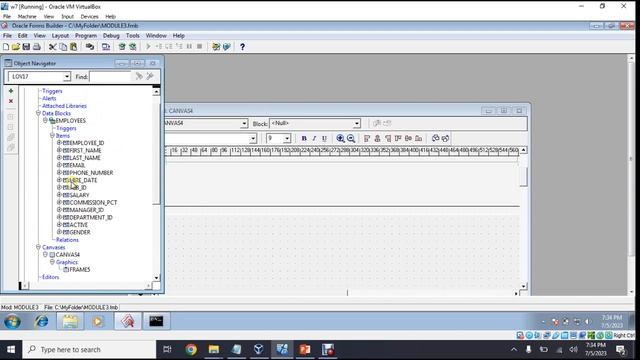The height and width of the screenshot is (360, 640).
Task: Collapse the Data Blocks node
Action: pyautogui.click(x=38, y=113)
